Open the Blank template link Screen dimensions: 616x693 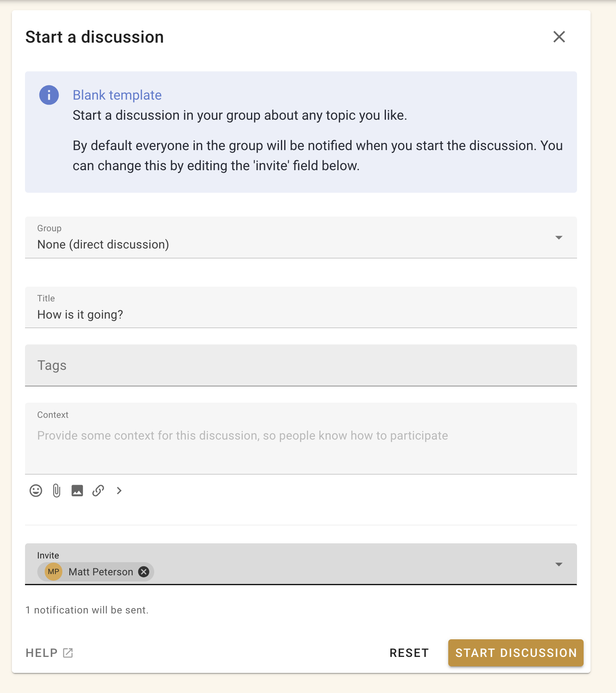click(116, 95)
